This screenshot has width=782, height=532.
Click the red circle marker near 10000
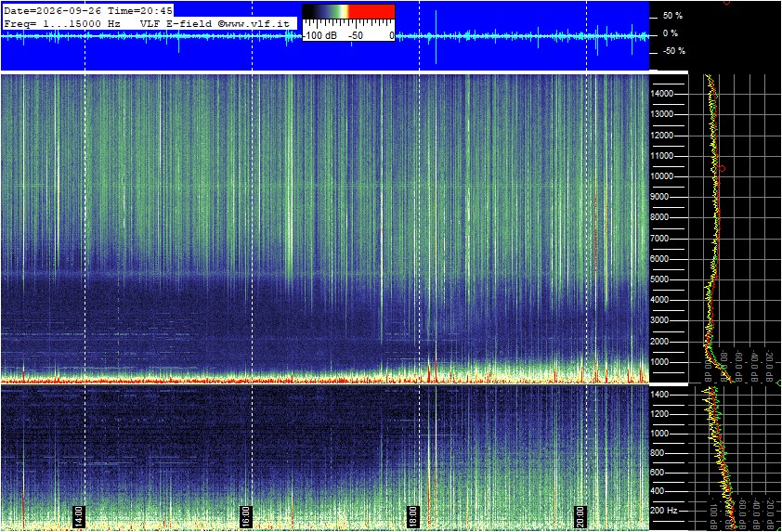722,169
